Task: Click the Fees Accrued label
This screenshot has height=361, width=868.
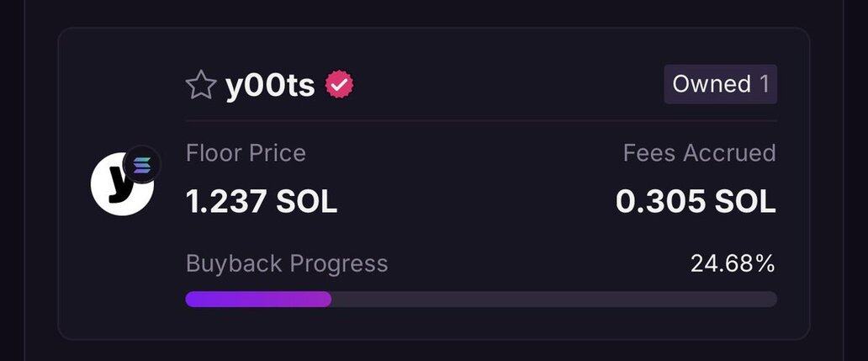Action: 699,153
